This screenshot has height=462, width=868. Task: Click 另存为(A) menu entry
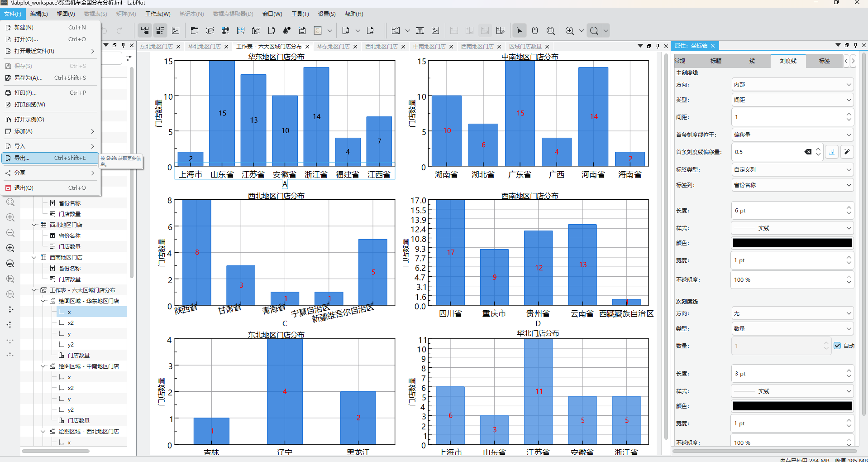[50, 77]
